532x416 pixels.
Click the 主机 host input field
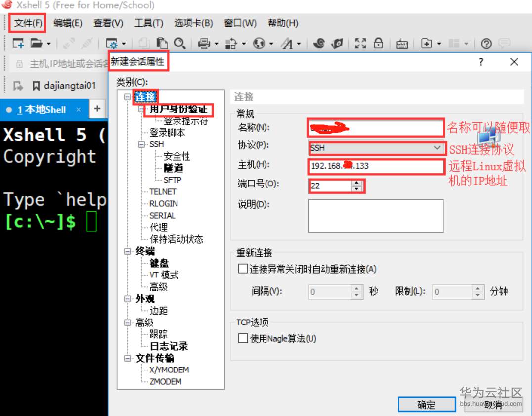click(376, 166)
